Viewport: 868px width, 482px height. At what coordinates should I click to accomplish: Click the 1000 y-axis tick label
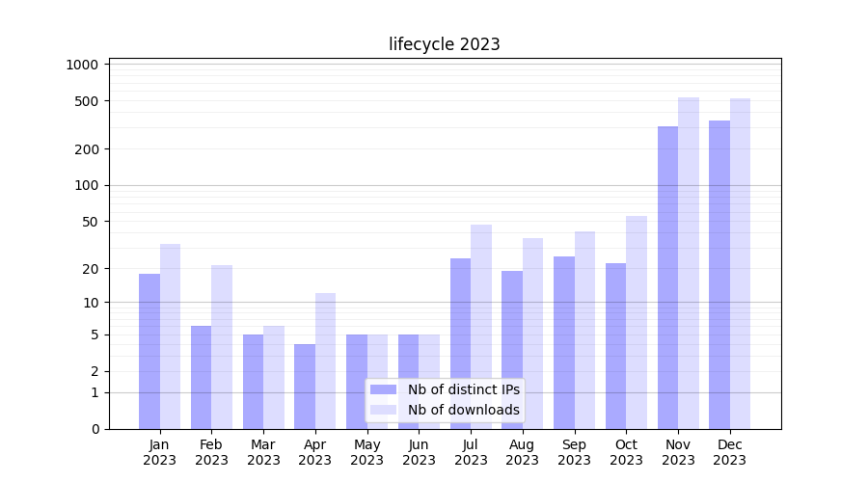click(82, 65)
